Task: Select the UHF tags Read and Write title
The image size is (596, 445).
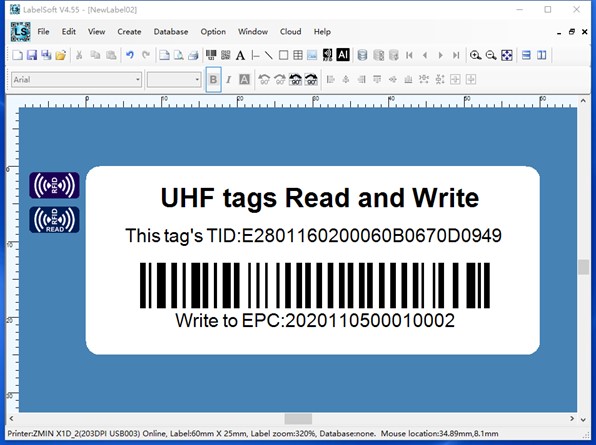Action: tap(320, 198)
